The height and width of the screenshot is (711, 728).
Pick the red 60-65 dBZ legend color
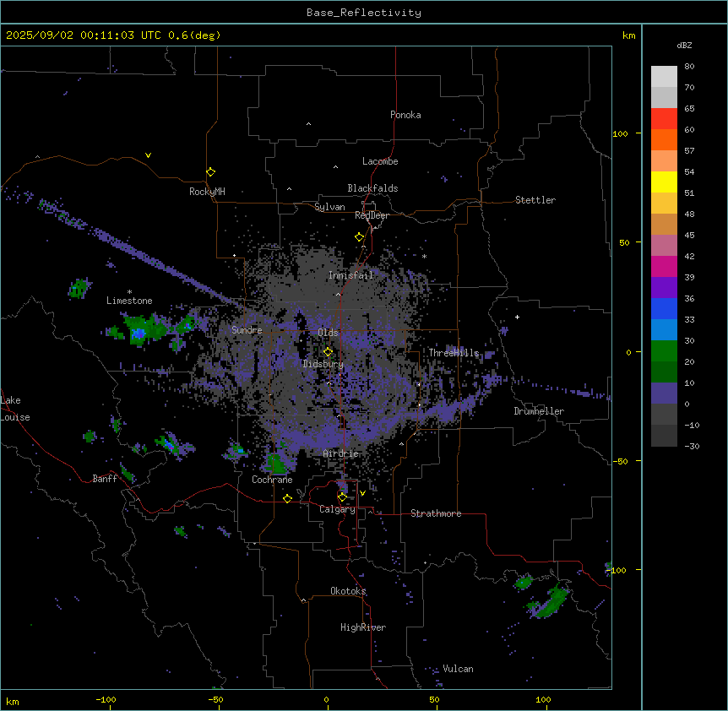(x=664, y=119)
